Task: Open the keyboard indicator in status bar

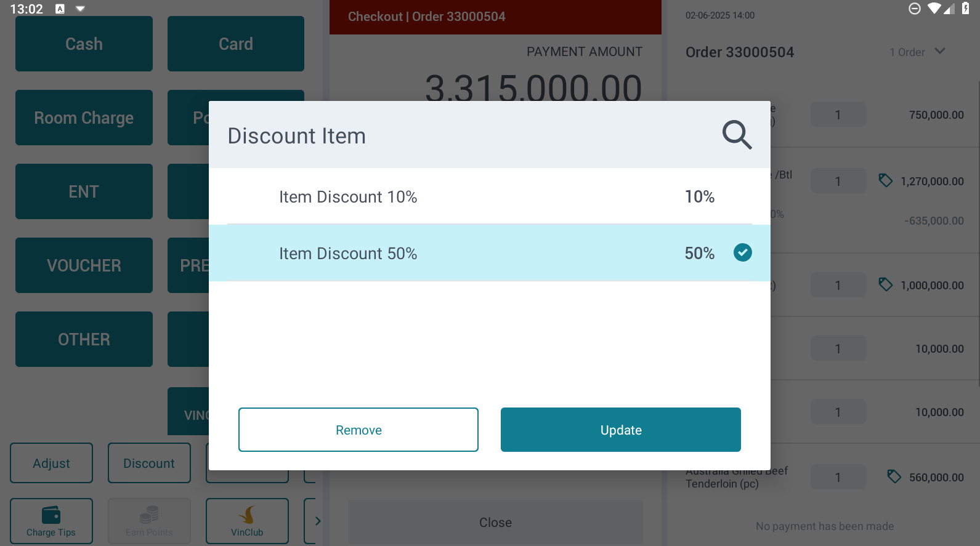Action: (60, 9)
